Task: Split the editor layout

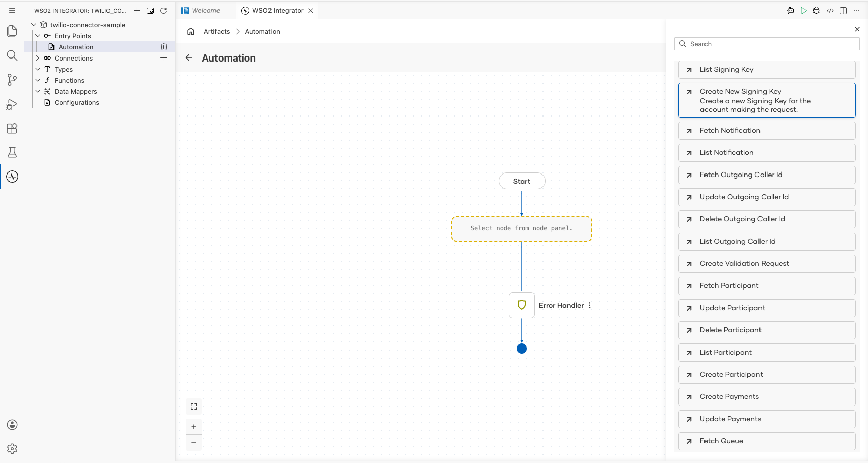Action: (843, 10)
